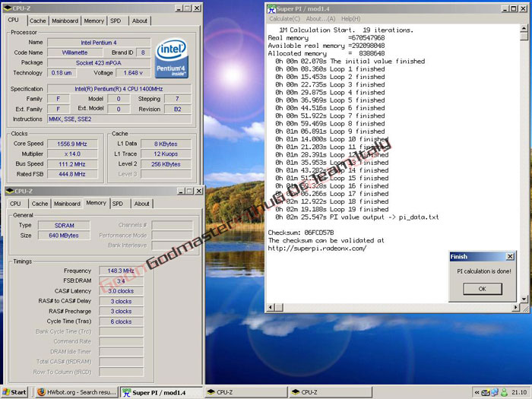The image size is (532, 399).
Task: Click Specification field Pentium 4 CPU 1400MHz
Action: click(119, 89)
